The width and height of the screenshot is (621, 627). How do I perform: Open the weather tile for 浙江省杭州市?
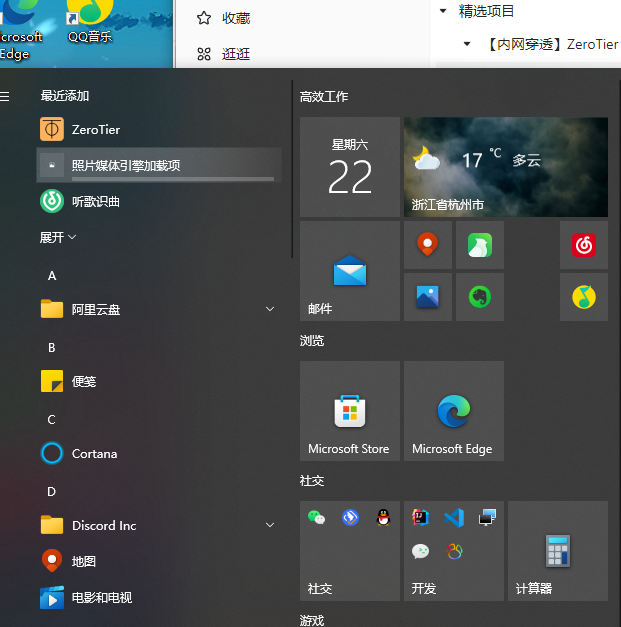click(x=506, y=167)
